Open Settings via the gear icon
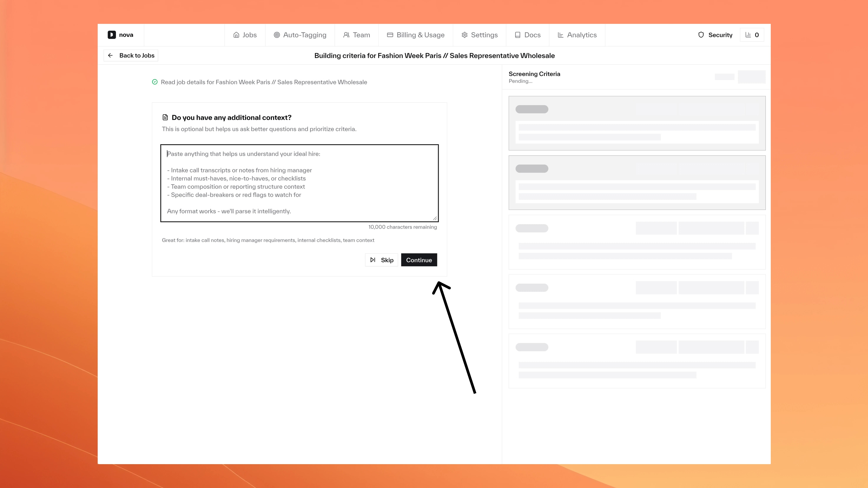The width and height of the screenshot is (868, 488). pos(464,35)
